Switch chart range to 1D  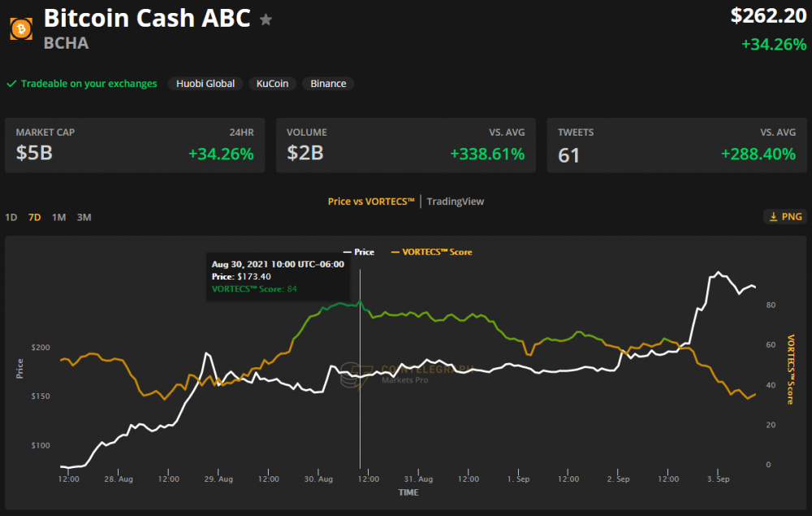[11, 217]
